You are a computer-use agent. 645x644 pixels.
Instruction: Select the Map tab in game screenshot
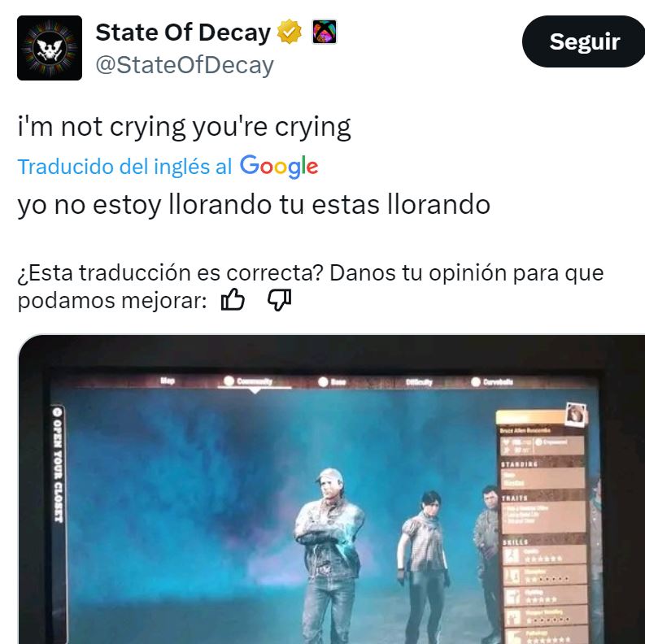[168, 381]
